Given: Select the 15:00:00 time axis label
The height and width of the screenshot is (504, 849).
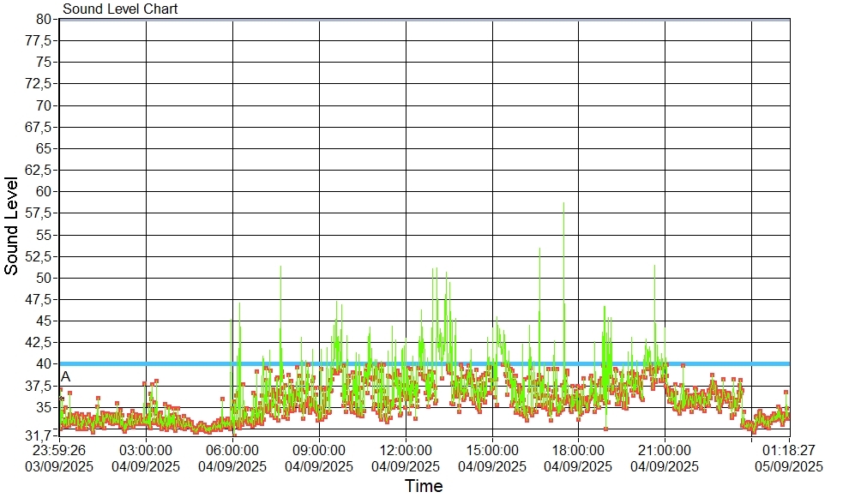Looking at the screenshot, I should (492, 450).
